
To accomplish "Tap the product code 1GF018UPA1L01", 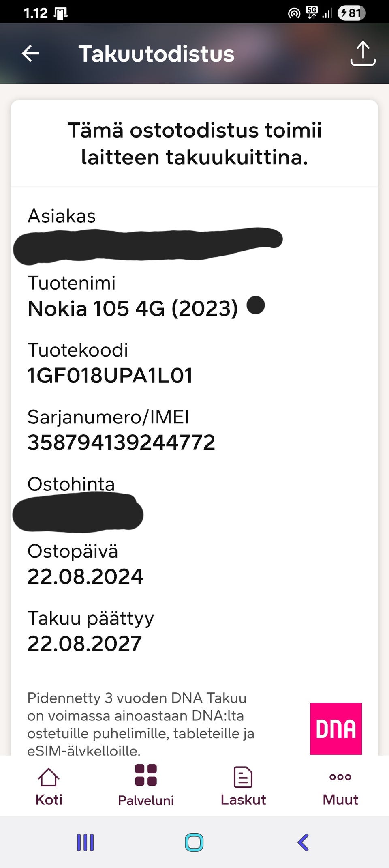I will click(x=110, y=375).
